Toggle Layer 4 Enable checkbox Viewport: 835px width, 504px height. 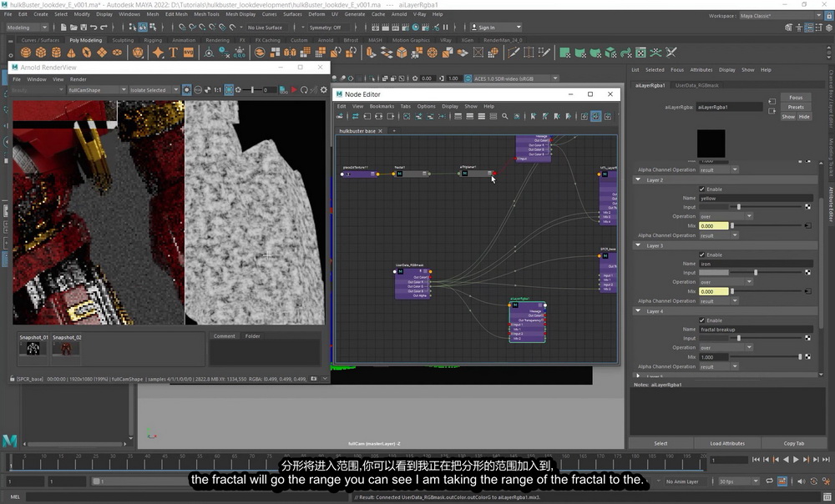pyautogui.click(x=702, y=320)
